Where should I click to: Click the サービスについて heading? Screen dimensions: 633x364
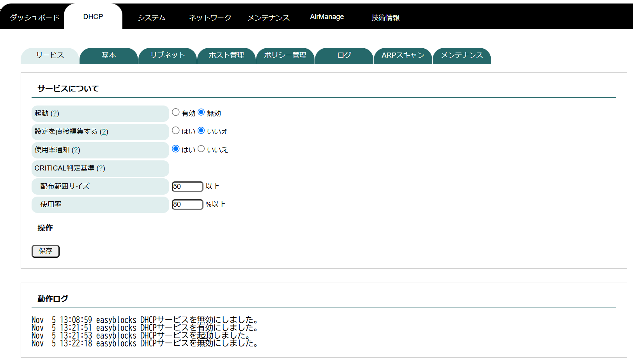click(x=68, y=89)
